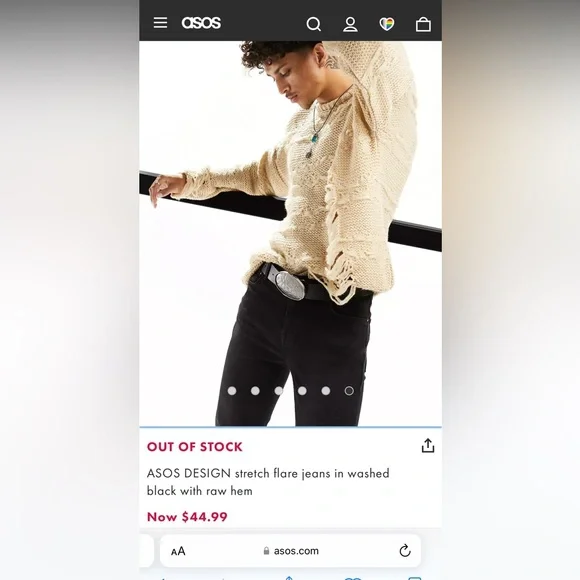This screenshot has height=580, width=580.
Task: Select the fourth image carousel dot
Action: click(x=302, y=391)
